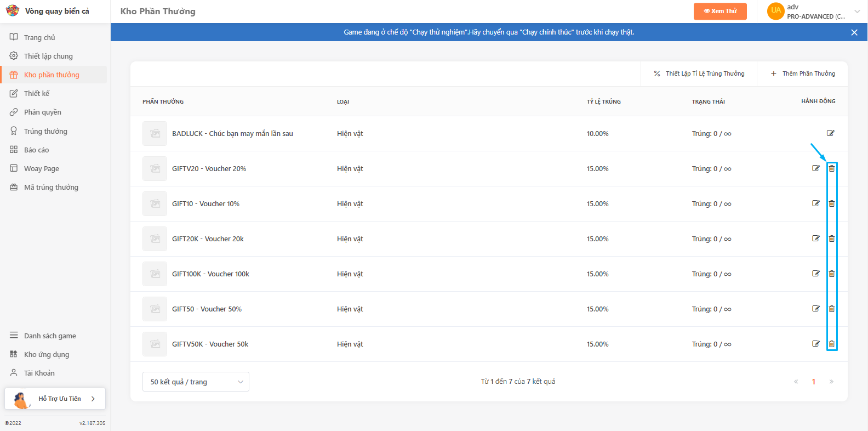Click the Vòng quay biển cả logo icon
Screen dimensions: 868x431
click(12, 11)
